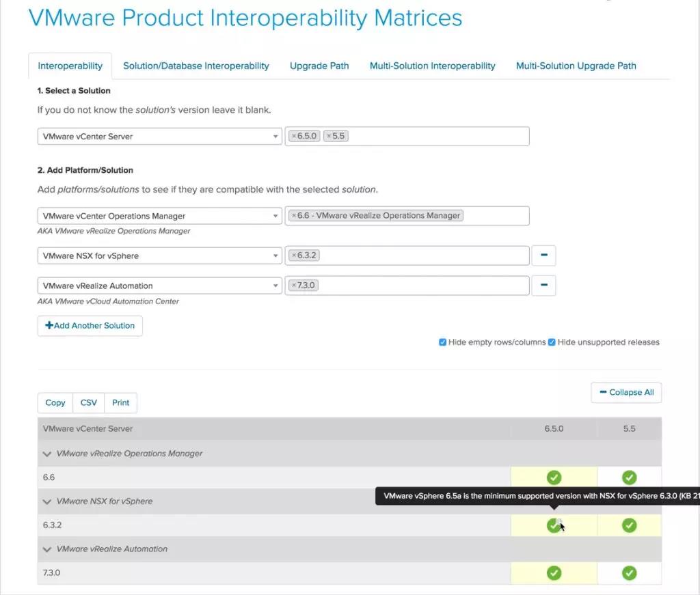Viewport: 700px width, 595px height.
Task: Remove the 6.6 vRealize Operations Manager tag
Action: click(x=294, y=215)
